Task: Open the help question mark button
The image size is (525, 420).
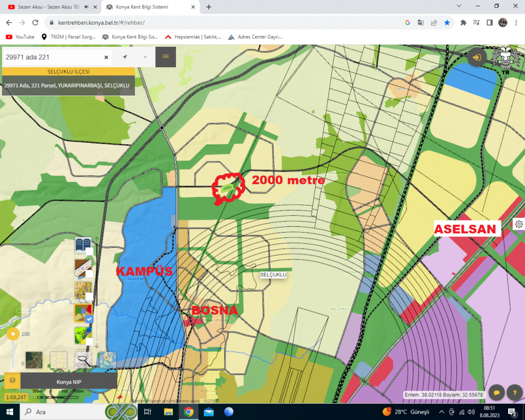Action: click(x=515, y=393)
